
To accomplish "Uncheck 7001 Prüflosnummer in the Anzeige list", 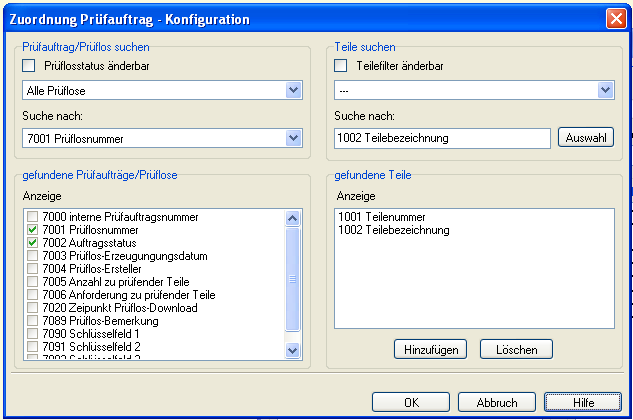I will [32, 230].
